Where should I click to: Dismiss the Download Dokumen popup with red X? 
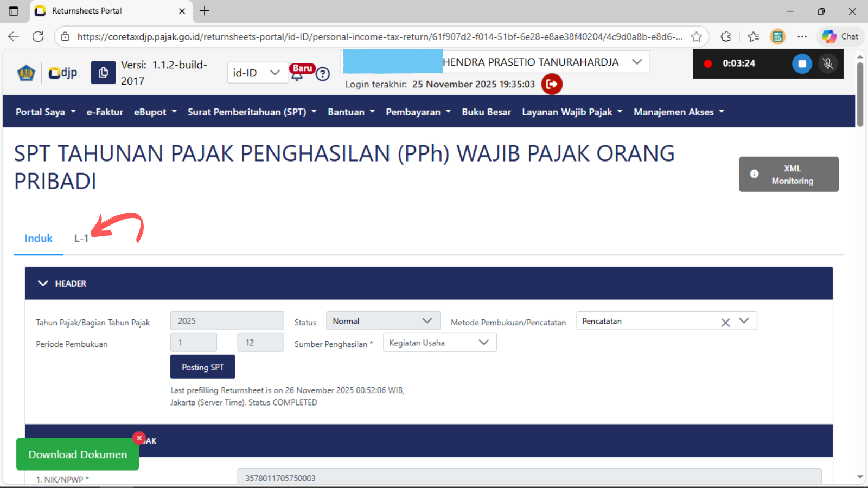point(139,438)
